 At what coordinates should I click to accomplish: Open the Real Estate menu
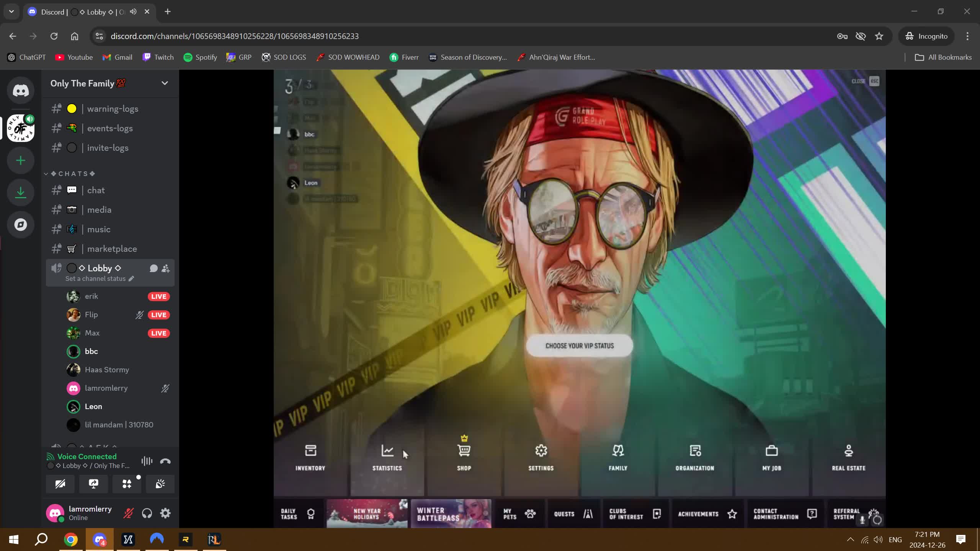click(849, 458)
